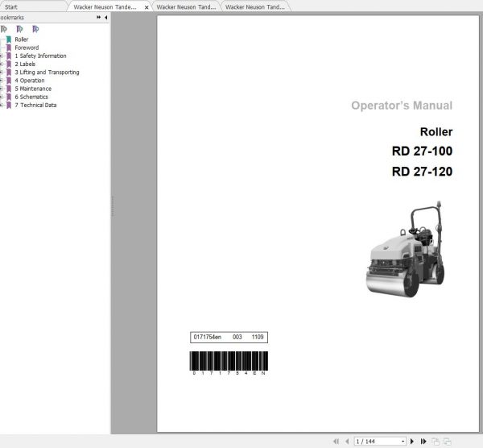Open the 1 Safety Information bookmark

click(x=41, y=56)
